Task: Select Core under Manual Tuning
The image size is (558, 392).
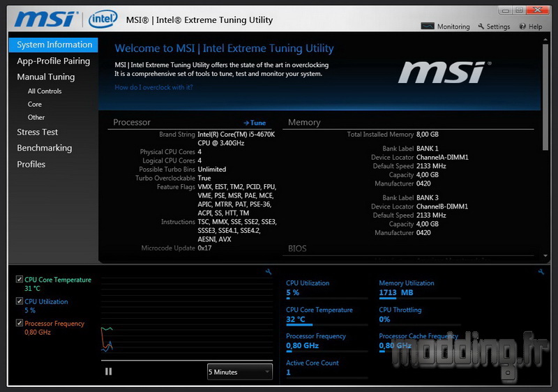Action: click(34, 104)
